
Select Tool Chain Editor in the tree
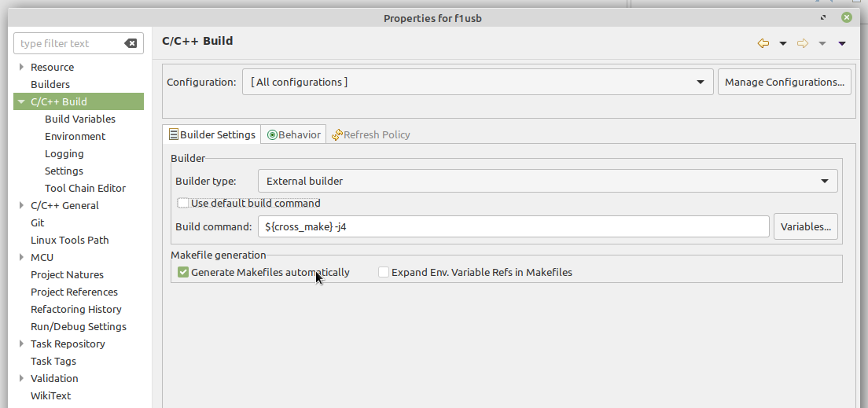pos(85,188)
